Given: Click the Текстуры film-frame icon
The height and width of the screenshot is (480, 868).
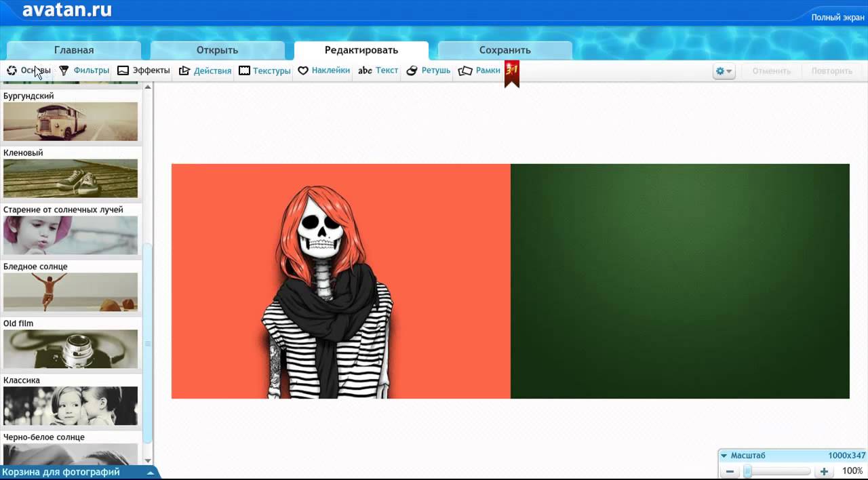Looking at the screenshot, I should (244, 71).
